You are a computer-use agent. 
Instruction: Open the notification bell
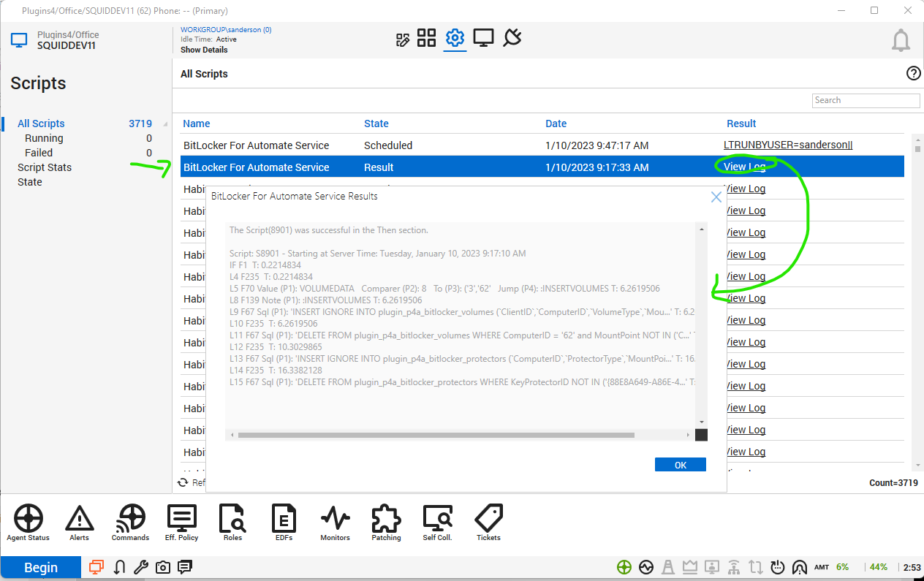tap(901, 40)
